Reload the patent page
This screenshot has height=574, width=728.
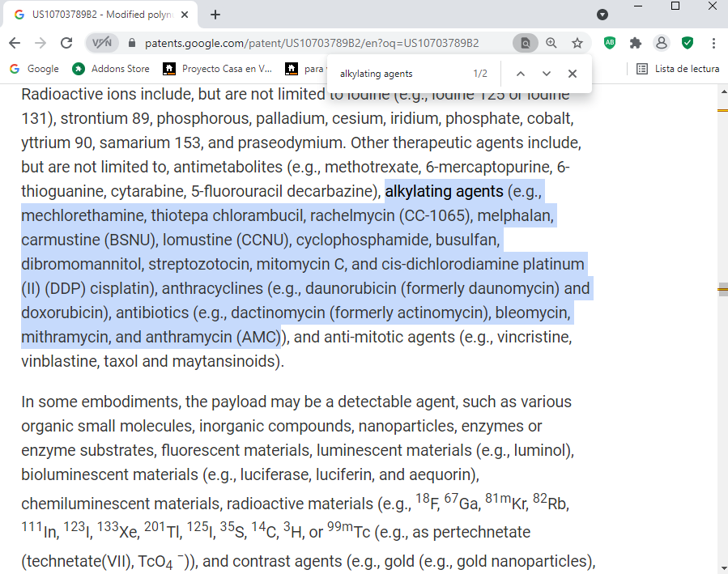click(66, 43)
